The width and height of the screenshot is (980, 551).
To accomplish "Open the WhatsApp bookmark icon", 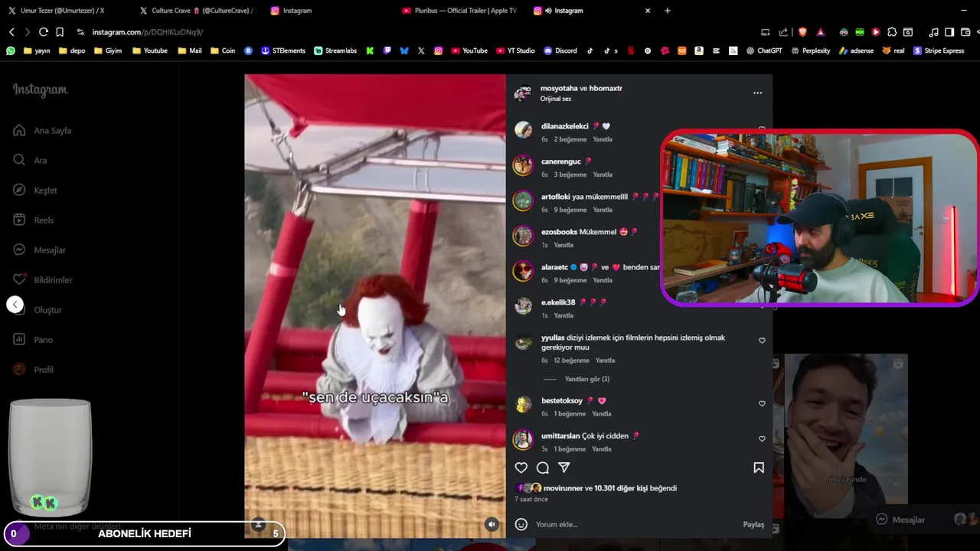I will (10, 51).
